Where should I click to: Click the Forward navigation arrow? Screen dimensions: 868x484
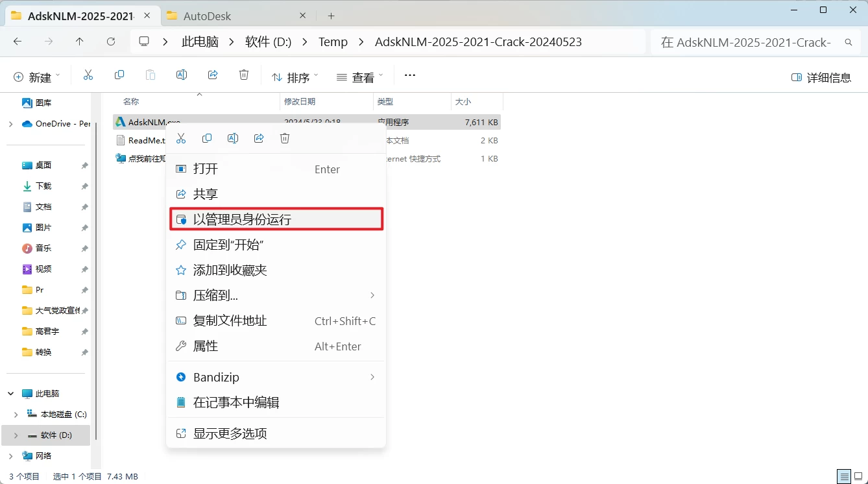[49, 42]
